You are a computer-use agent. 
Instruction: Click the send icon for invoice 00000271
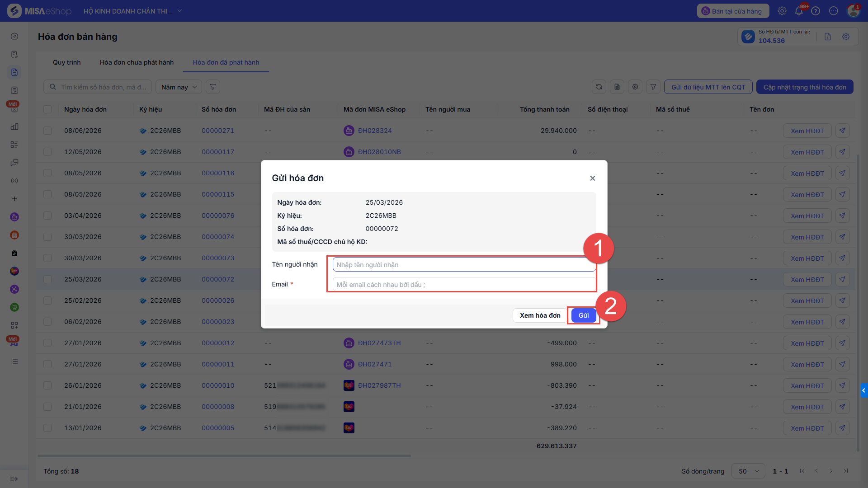[842, 131]
